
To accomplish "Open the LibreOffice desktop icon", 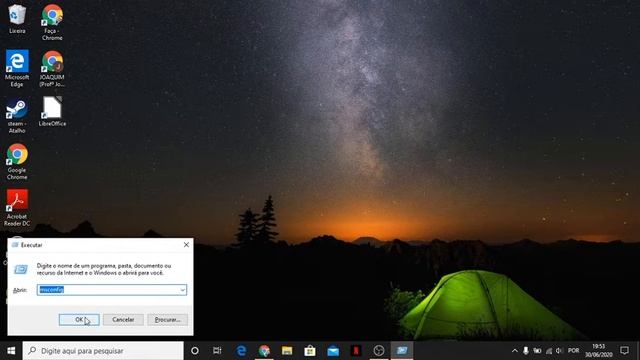I will click(52, 111).
